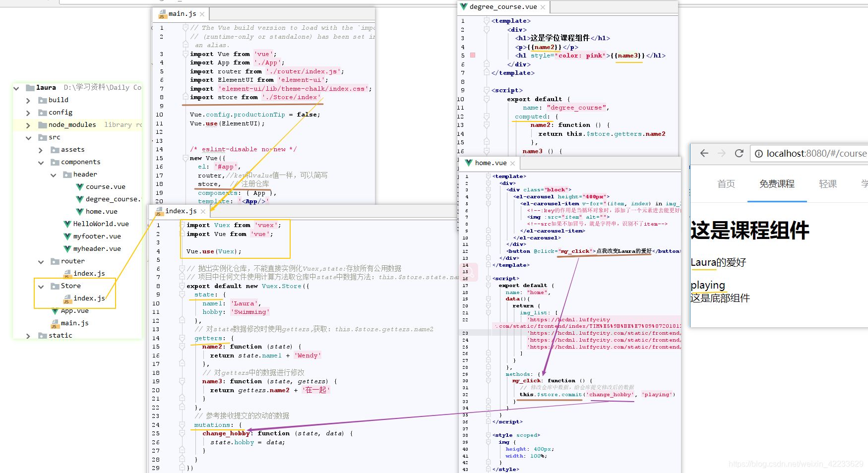
Task: Click the browser forward arrow
Action: (x=722, y=153)
